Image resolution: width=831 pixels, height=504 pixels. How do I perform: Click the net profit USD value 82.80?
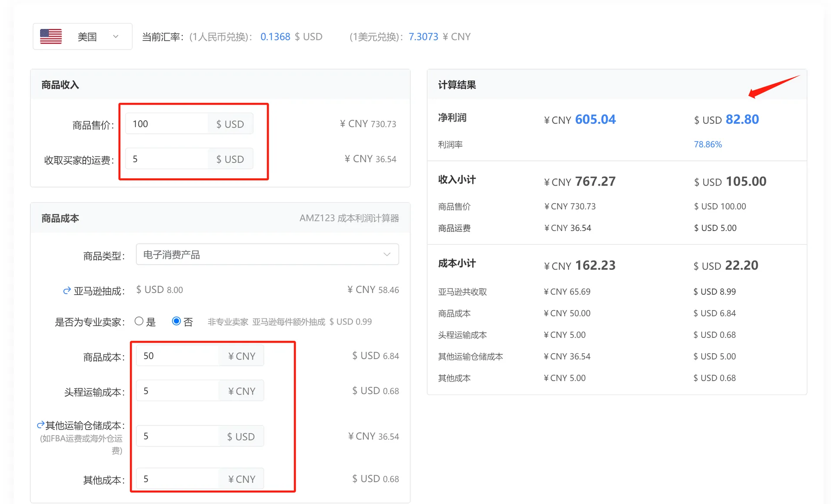click(742, 119)
